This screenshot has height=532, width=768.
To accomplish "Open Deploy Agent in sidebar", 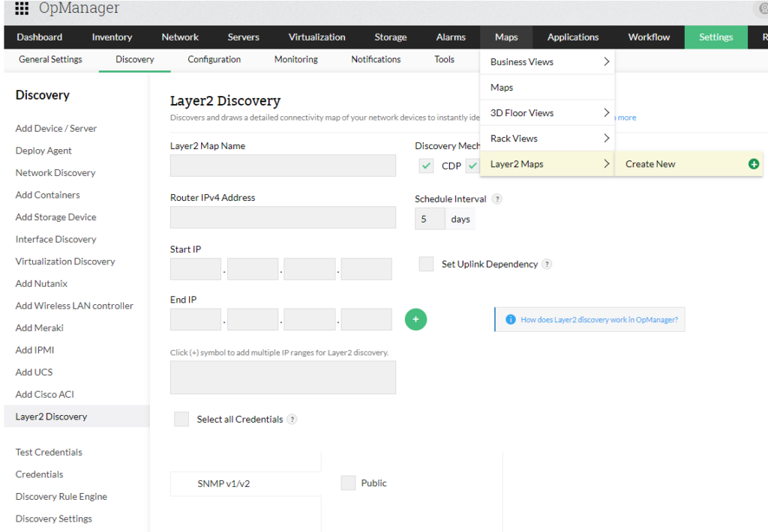I will tap(43, 151).
